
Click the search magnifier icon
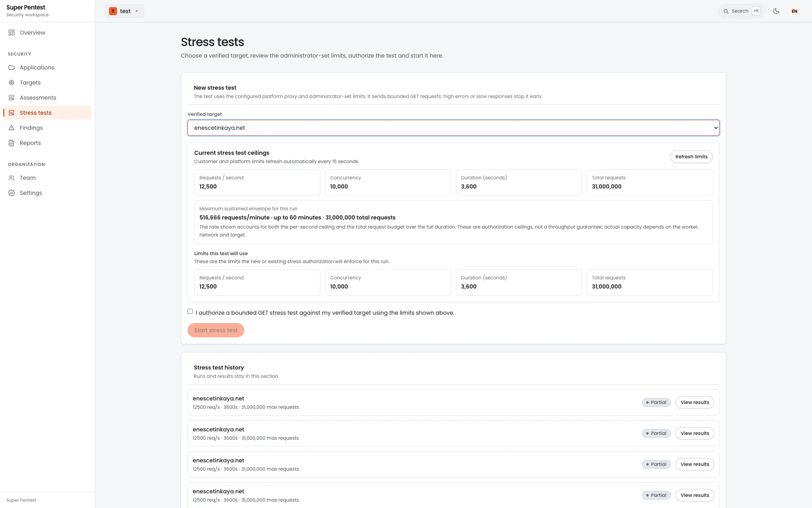(726, 11)
